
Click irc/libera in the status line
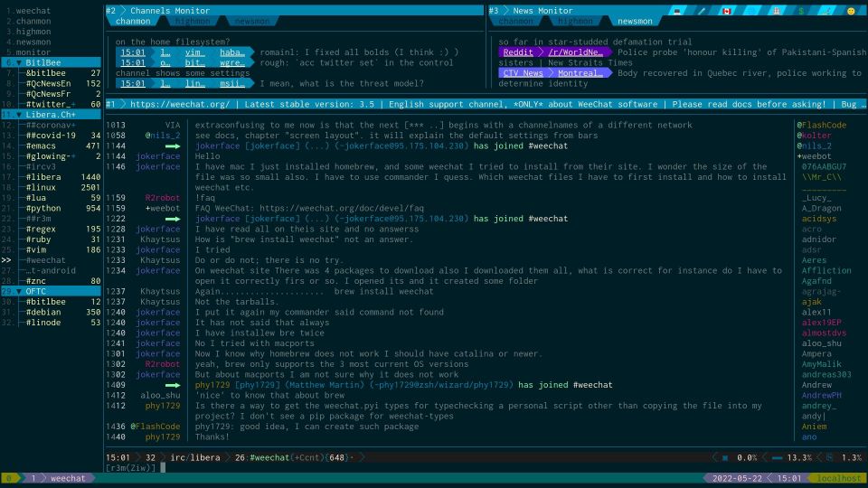195,457
